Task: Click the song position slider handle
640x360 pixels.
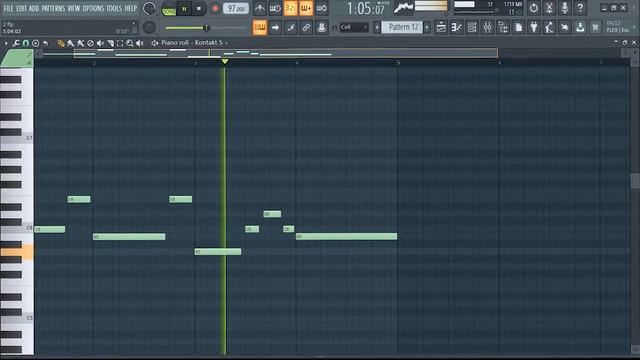Action: pos(206,28)
